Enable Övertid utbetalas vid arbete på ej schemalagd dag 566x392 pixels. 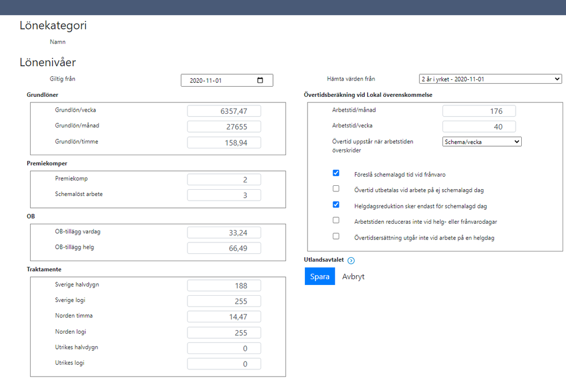pyautogui.click(x=336, y=189)
